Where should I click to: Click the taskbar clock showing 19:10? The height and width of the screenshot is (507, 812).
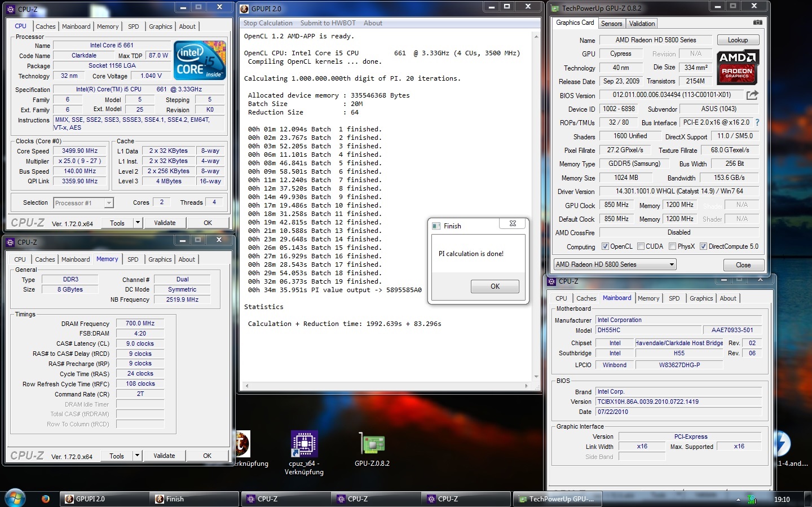pyautogui.click(x=782, y=499)
